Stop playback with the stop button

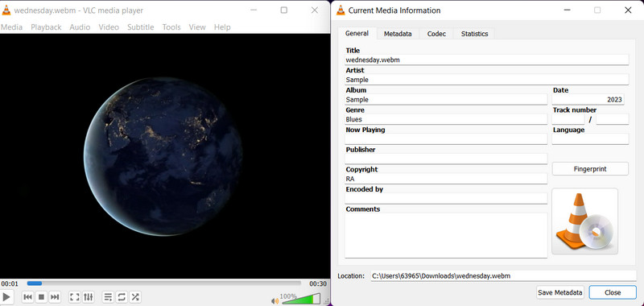point(41,296)
